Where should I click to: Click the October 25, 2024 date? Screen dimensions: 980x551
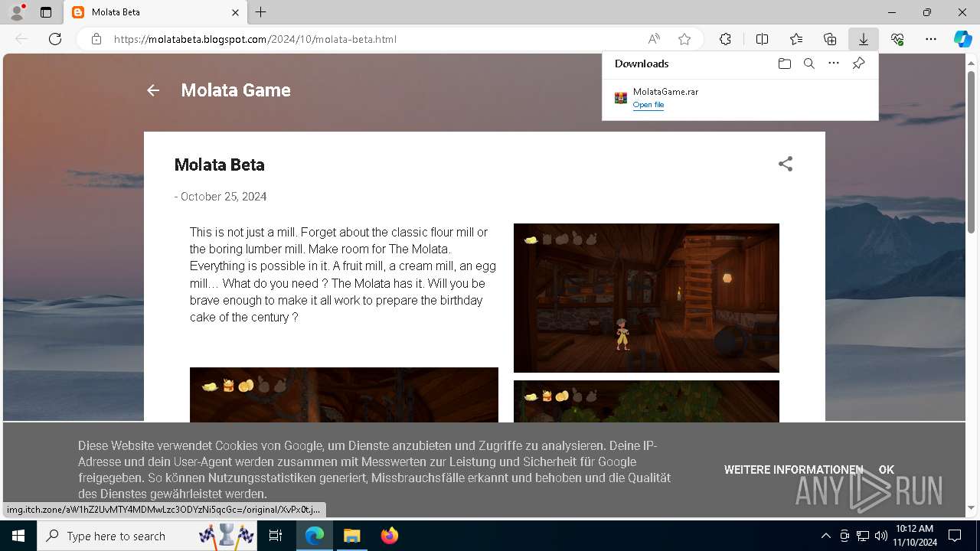tap(224, 197)
